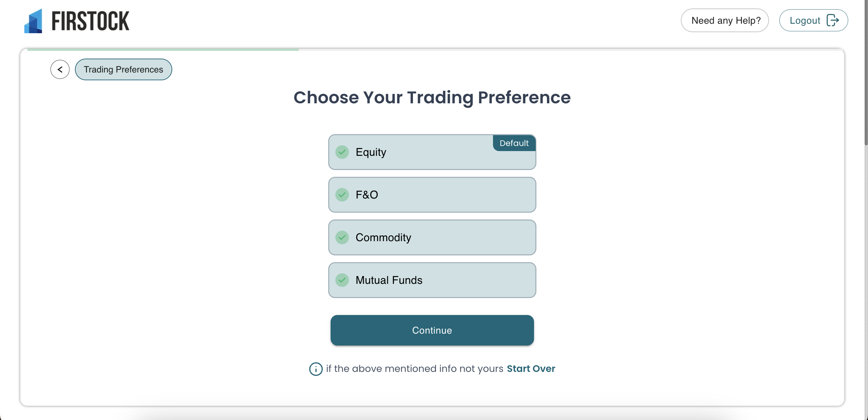868x420 pixels.
Task: Toggle the Commodity trading preference option
Action: (x=432, y=237)
